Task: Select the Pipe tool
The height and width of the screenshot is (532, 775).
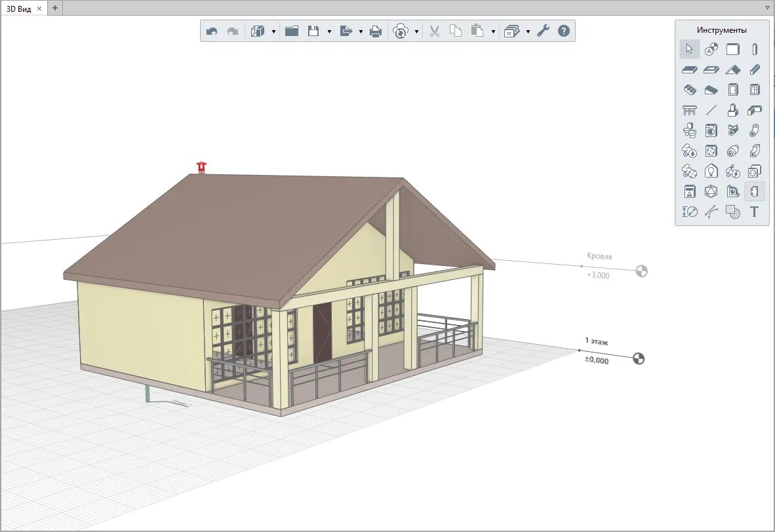Action: (x=755, y=130)
